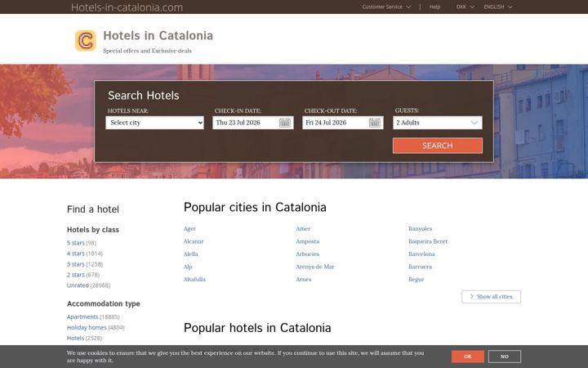Accept cookies with the OK button
This screenshot has height=368, width=588.
(x=468, y=357)
